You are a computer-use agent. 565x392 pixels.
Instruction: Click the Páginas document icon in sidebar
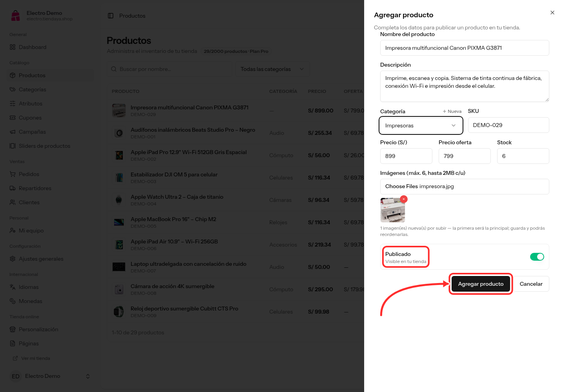click(13, 343)
